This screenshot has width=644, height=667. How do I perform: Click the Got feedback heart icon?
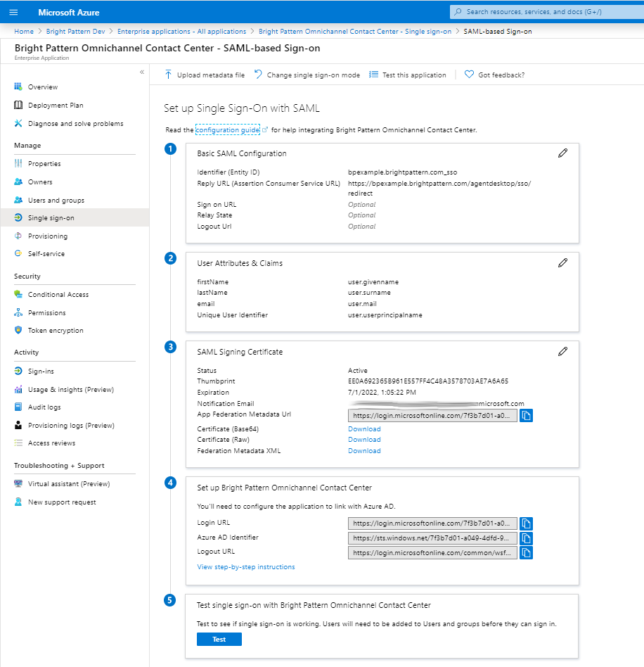pos(469,75)
